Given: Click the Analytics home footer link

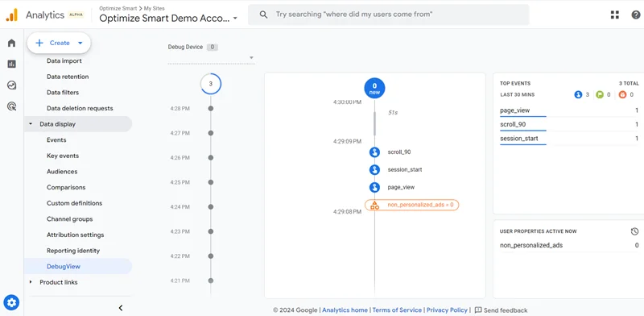Looking at the screenshot, I should [x=345, y=310].
